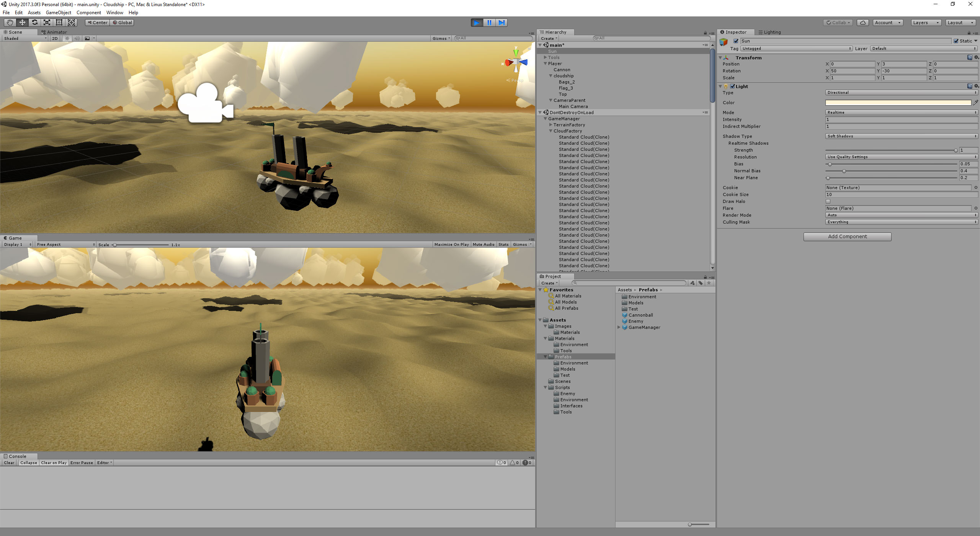
Task: Open the Light Type dropdown
Action: [902, 93]
